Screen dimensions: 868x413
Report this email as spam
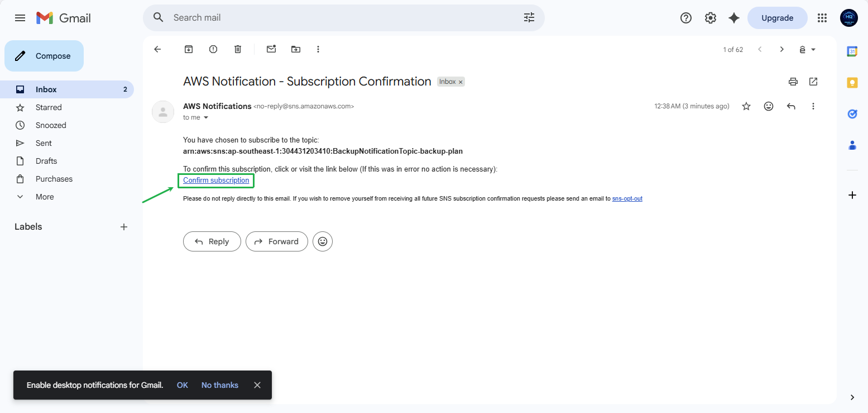(x=213, y=49)
